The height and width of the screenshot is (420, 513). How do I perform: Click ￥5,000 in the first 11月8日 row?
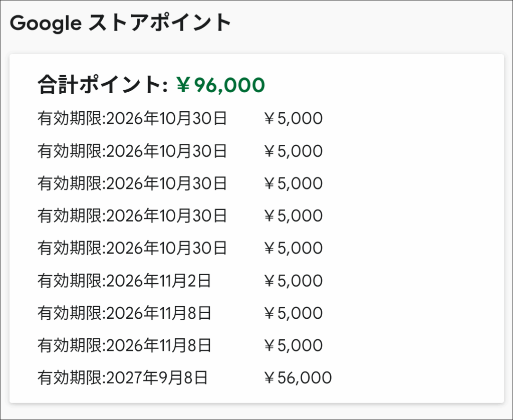pos(293,313)
